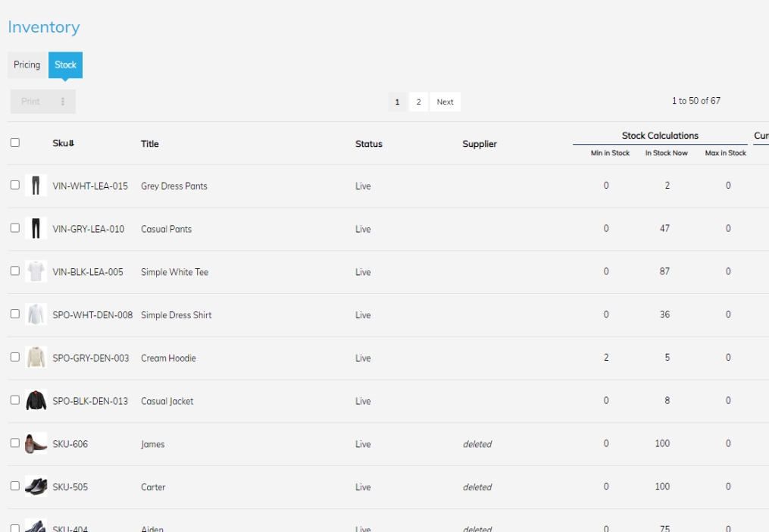Image resolution: width=769 pixels, height=532 pixels.
Task: Open the Print options three-dot menu
Action: [63, 102]
